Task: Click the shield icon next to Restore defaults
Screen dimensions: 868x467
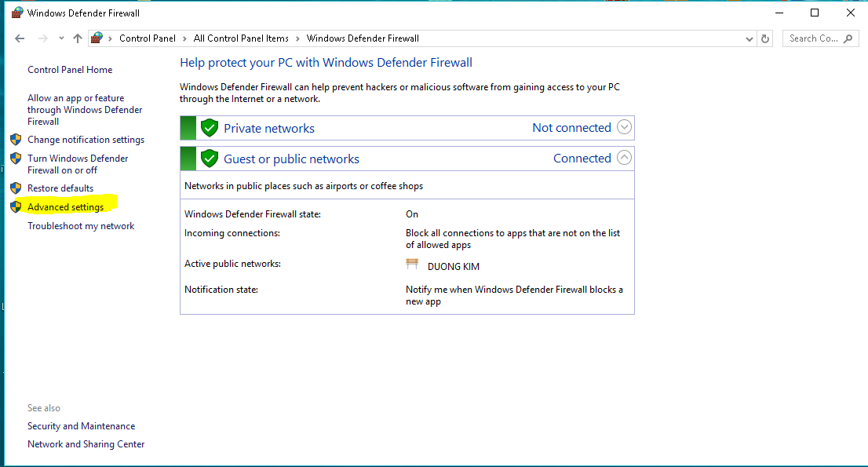Action: [x=15, y=188]
